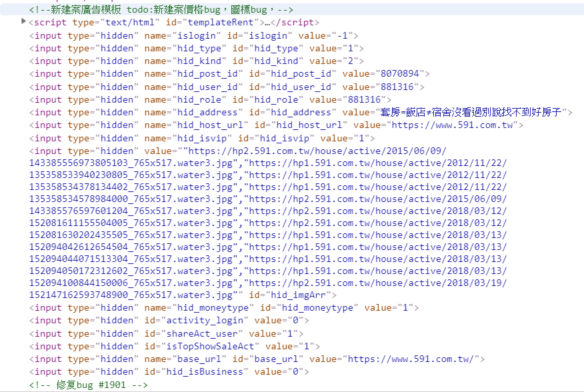The width and height of the screenshot is (584, 392).
Task: Click filename 13535853394023​0805_765x517.water3.jpg
Action: click(x=131, y=175)
